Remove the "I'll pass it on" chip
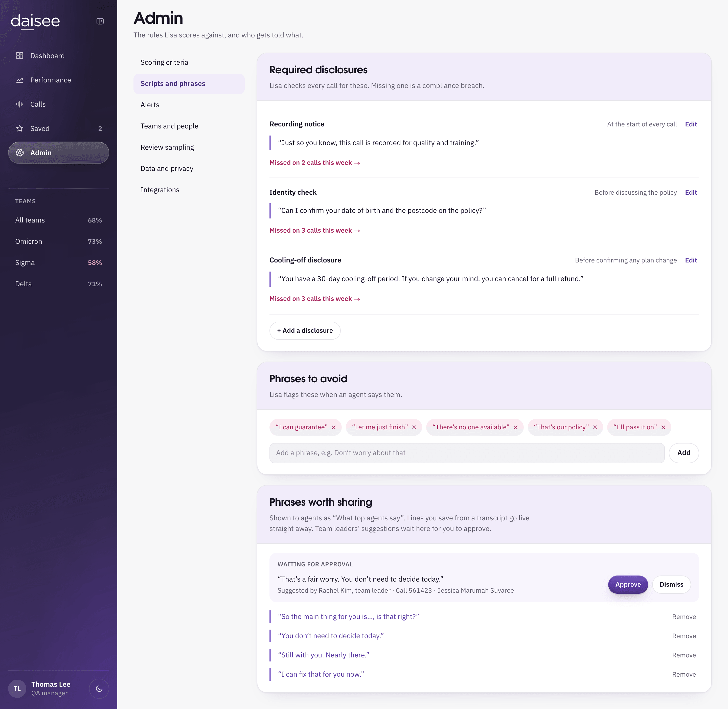The height and width of the screenshot is (709, 728). (663, 427)
